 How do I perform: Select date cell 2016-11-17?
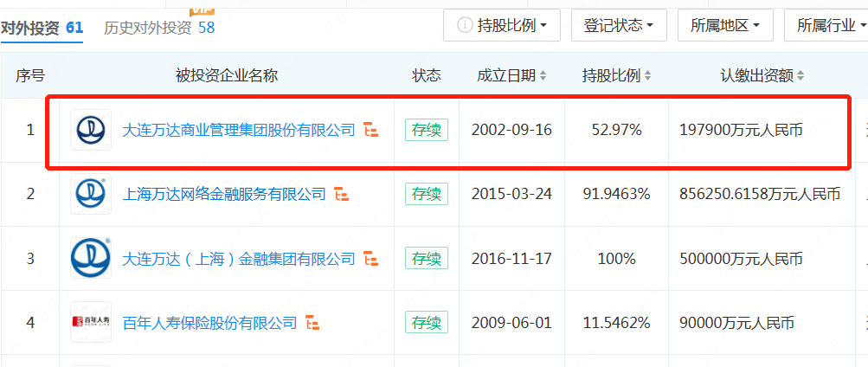click(511, 259)
